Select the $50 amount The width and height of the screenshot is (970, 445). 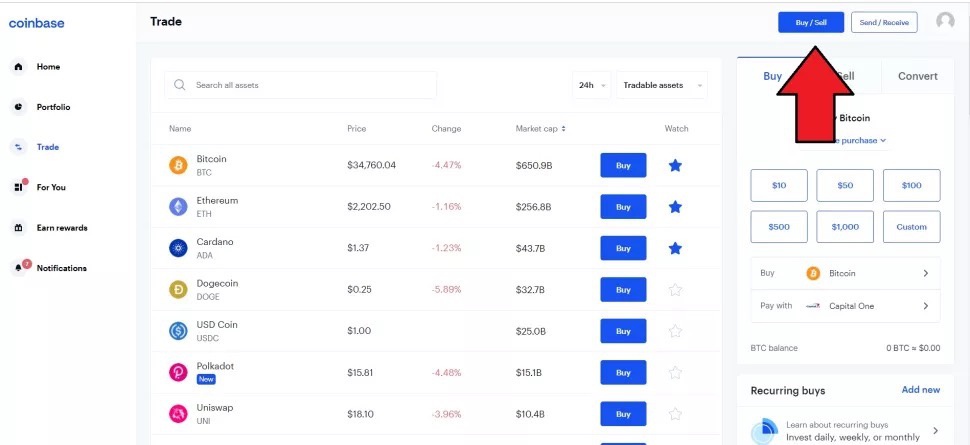pos(845,186)
